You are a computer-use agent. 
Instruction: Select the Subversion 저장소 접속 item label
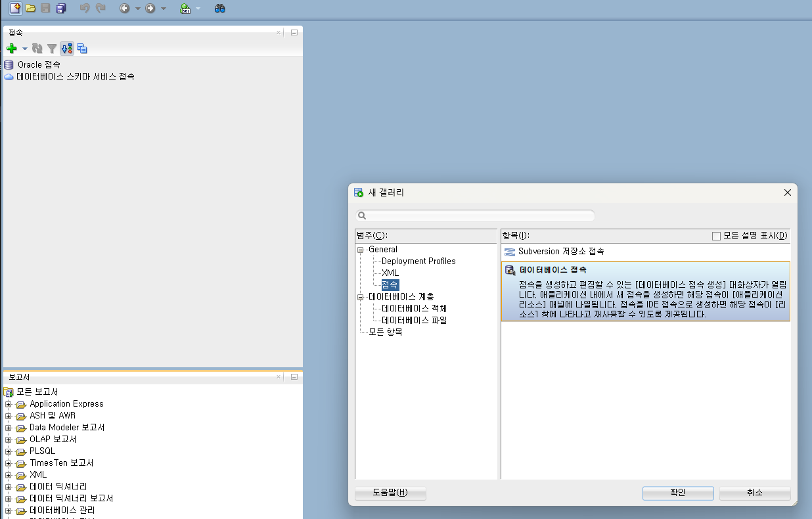(561, 252)
